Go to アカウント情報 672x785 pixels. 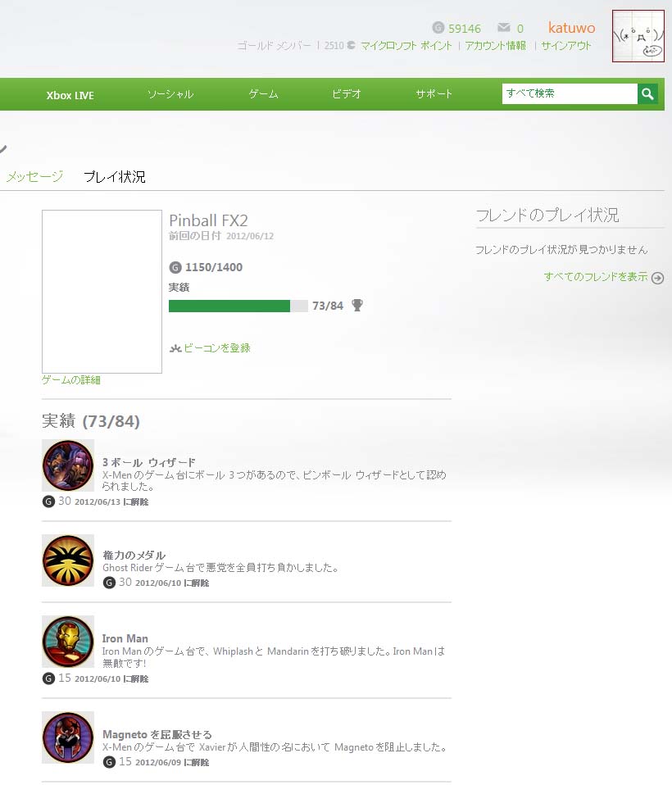point(496,46)
